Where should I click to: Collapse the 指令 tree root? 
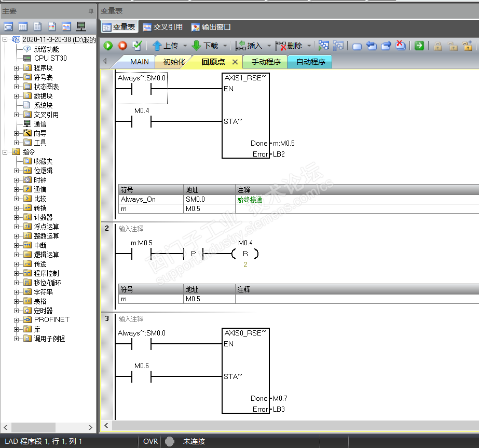(5, 152)
